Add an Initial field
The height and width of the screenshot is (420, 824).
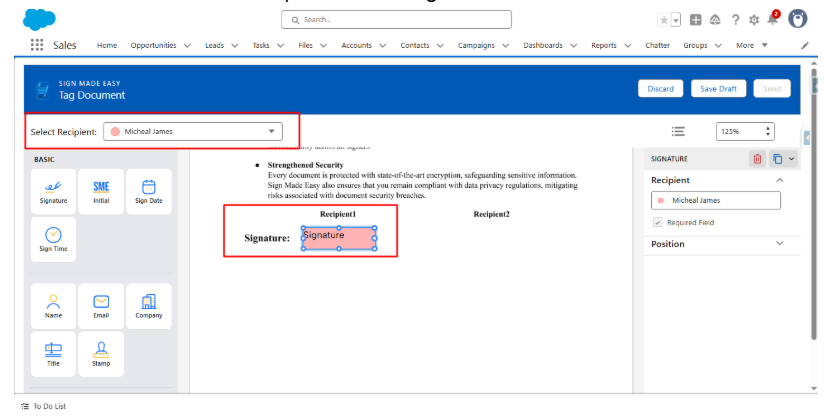[x=101, y=191]
